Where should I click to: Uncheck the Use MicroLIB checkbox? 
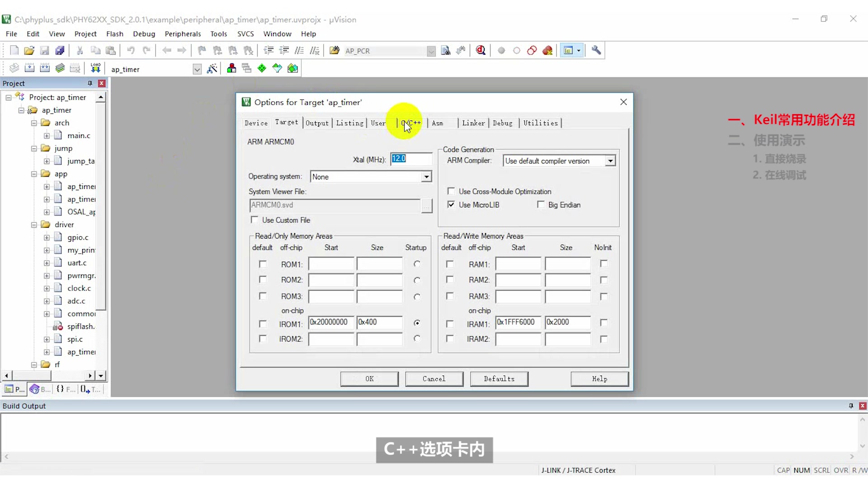(x=451, y=205)
